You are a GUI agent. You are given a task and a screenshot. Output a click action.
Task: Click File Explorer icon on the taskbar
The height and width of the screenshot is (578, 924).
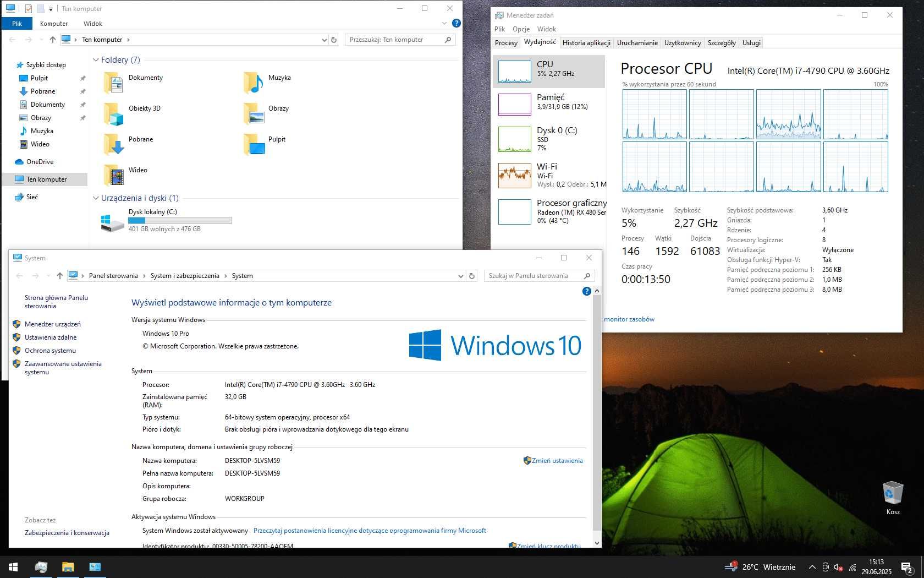coord(68,566)
